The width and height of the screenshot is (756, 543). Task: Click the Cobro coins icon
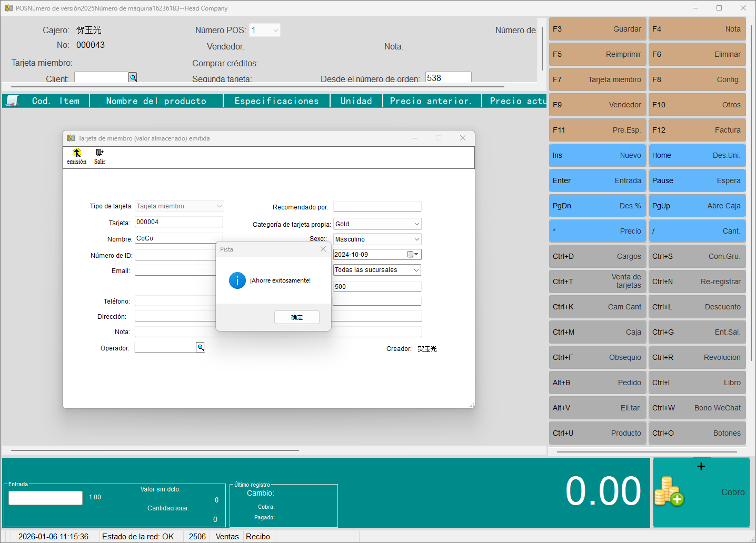(669, 491)
